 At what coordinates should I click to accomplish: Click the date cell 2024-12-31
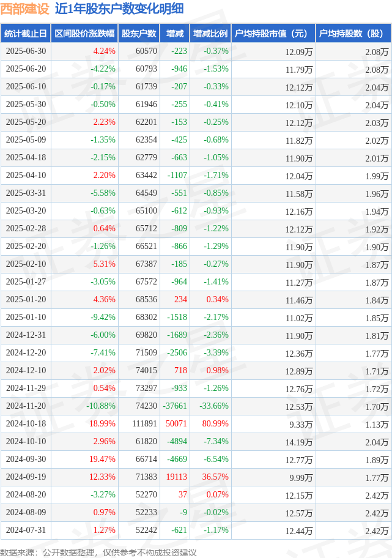point(26,335)
